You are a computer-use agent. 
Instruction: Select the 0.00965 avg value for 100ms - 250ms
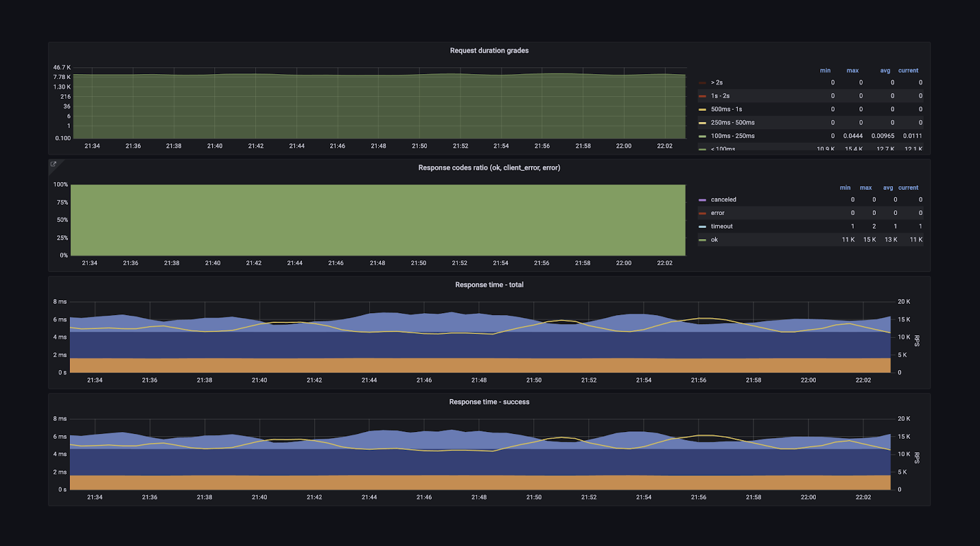[883, 136]
